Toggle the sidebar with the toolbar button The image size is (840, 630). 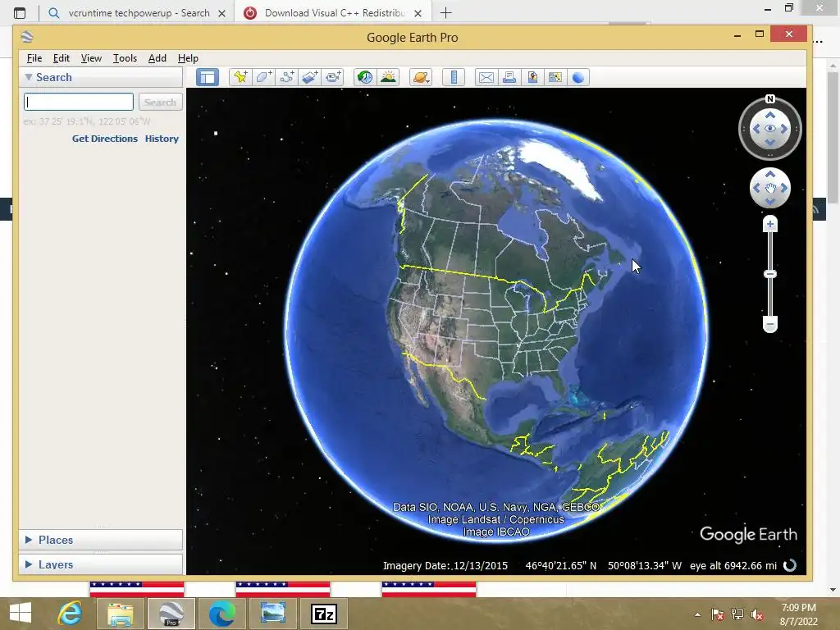[208, 78]
